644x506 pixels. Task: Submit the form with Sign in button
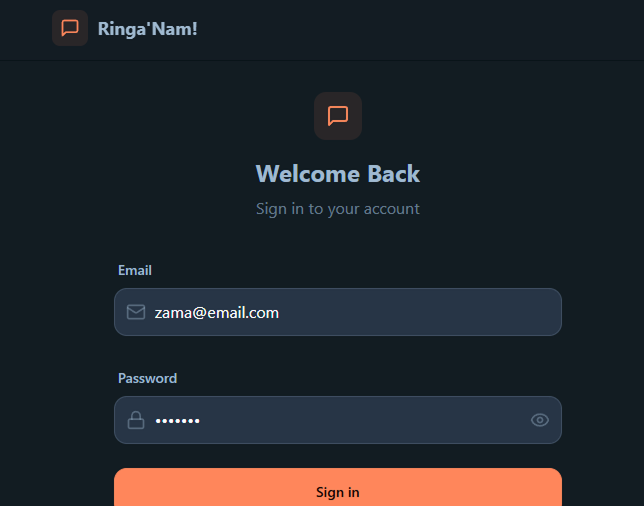point(338,488)
